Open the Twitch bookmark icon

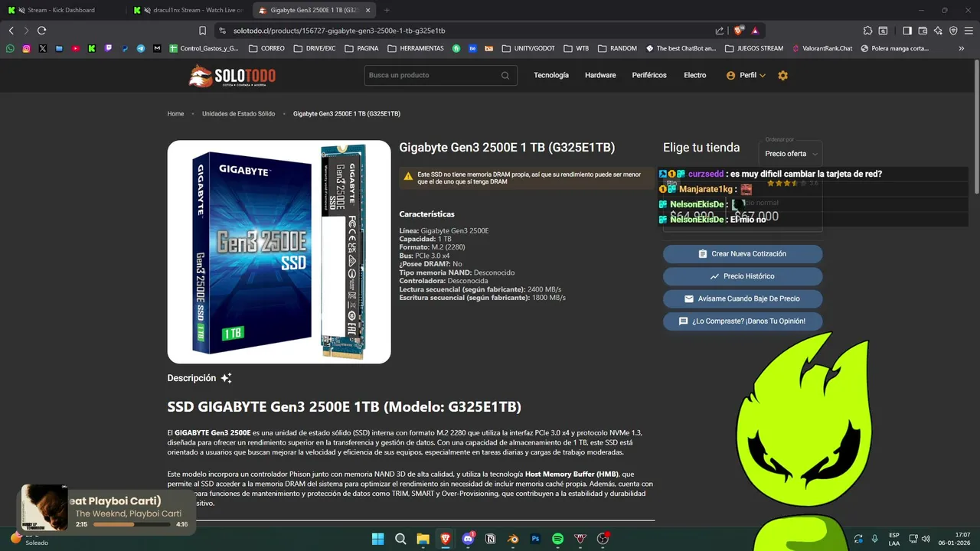click(x=108, y=48)
